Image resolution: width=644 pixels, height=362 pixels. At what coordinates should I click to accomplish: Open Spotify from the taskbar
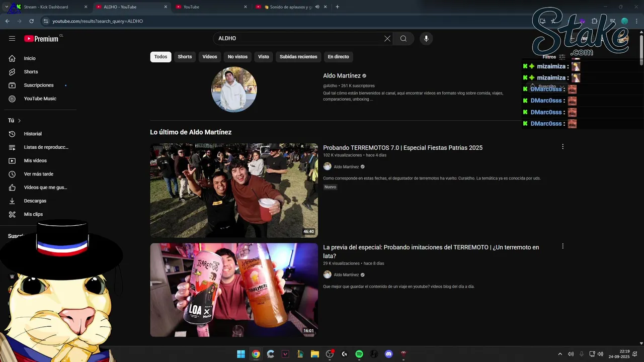pos(359,354)
